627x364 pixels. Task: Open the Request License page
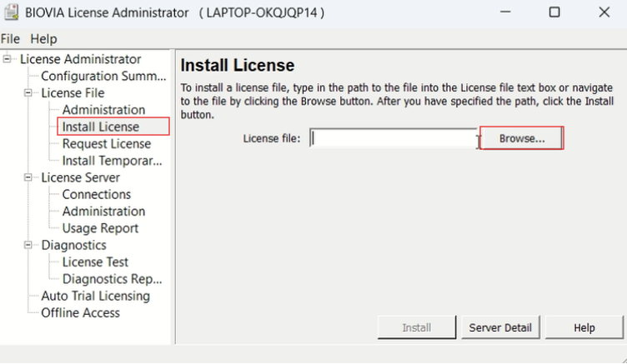coord(107,144)
